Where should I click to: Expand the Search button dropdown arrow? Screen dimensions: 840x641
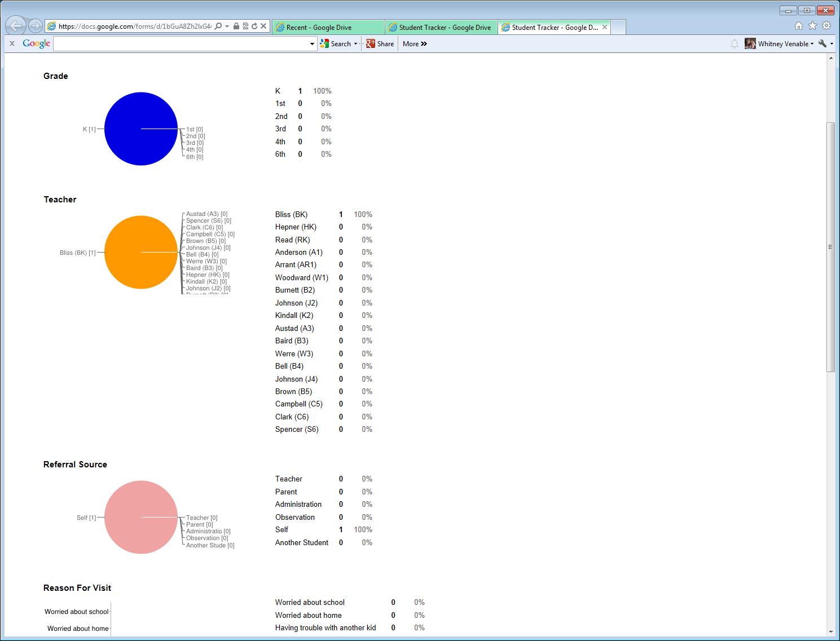point(354,43)
